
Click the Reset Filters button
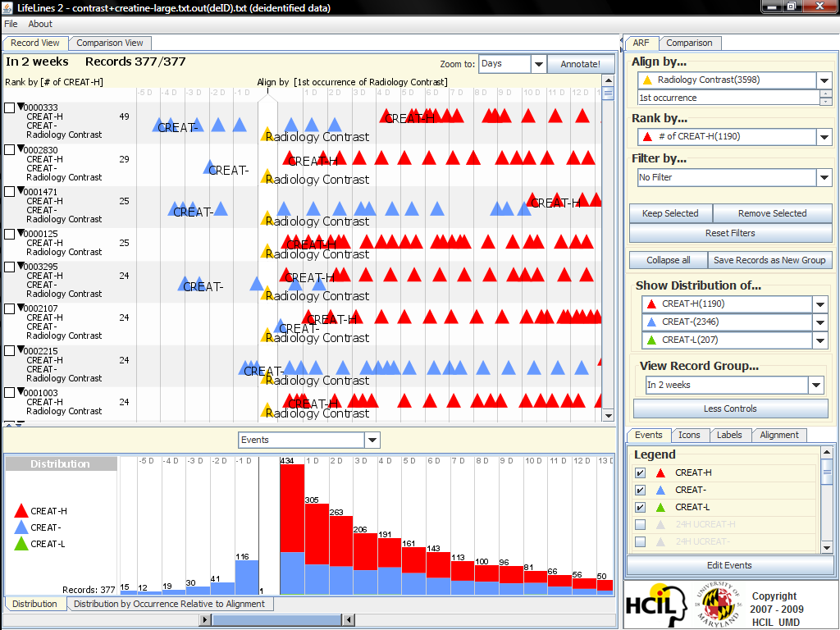(x=730, y=233)
